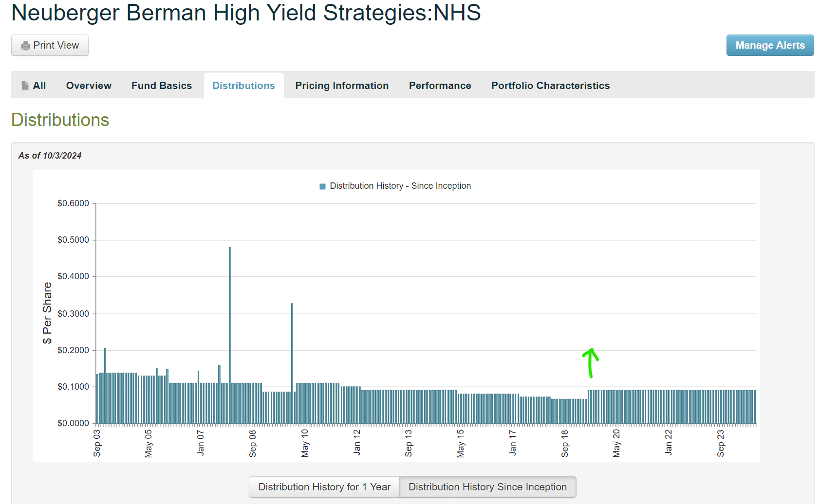Click the Sep 23 x-axis label
820x504 pixels.
721,443
